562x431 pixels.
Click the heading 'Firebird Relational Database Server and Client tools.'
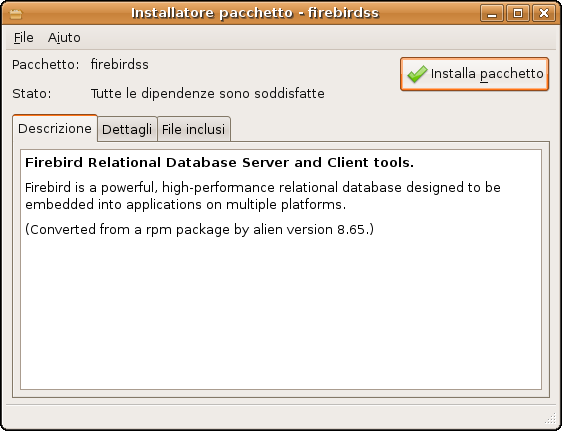coord(220,163)
